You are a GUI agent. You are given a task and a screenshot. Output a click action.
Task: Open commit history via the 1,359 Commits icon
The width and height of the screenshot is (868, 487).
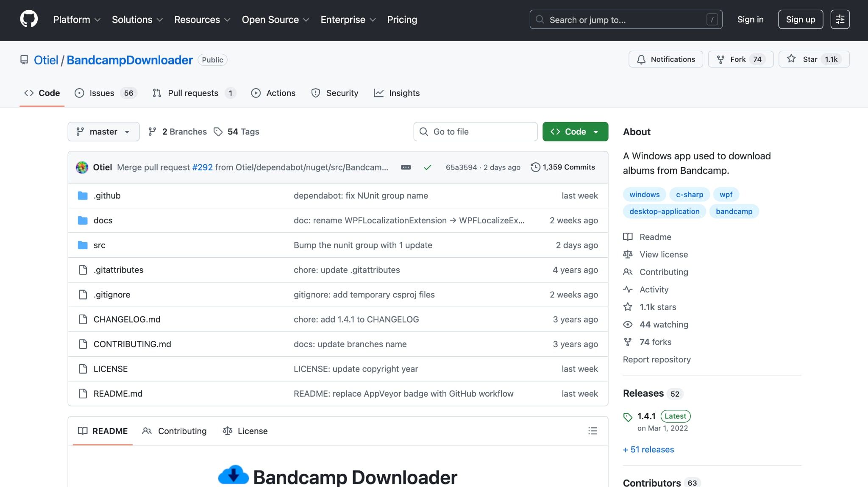(x=535, y=167)
